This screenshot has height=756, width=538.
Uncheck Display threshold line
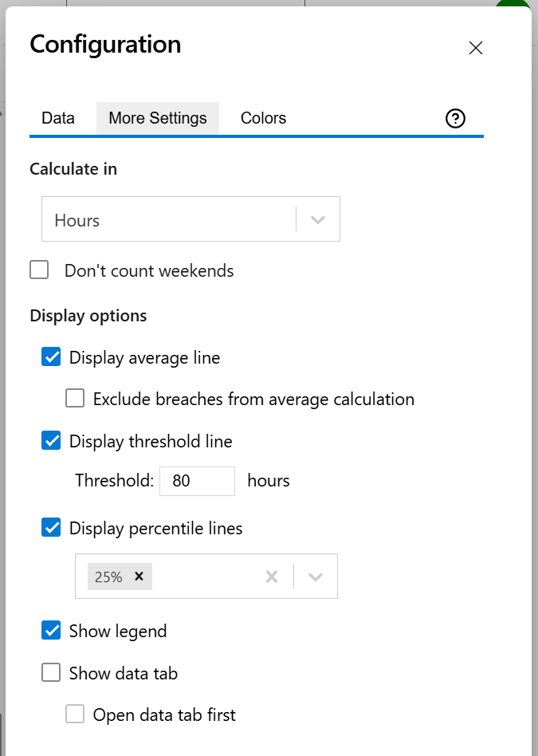coord(51,440)
